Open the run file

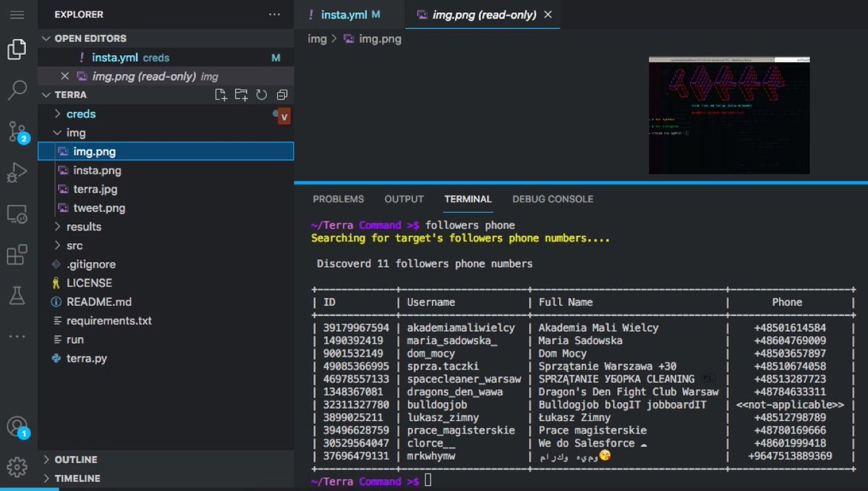(x=166, y=339)
